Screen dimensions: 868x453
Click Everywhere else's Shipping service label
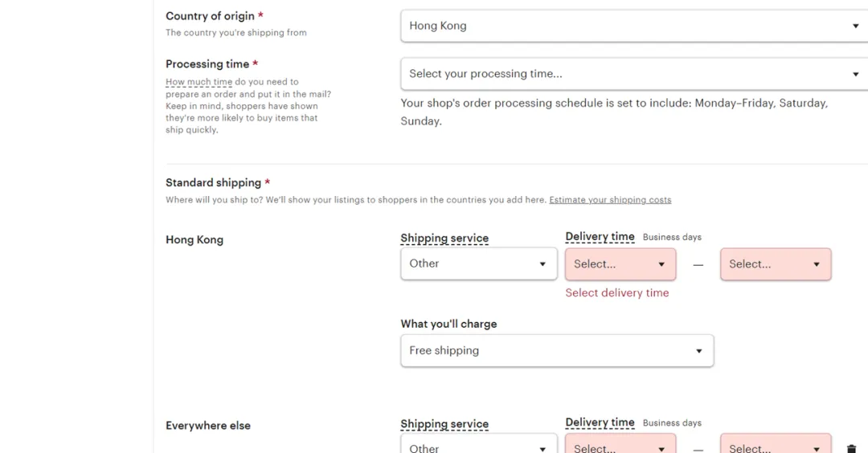(x=444, y=424)
